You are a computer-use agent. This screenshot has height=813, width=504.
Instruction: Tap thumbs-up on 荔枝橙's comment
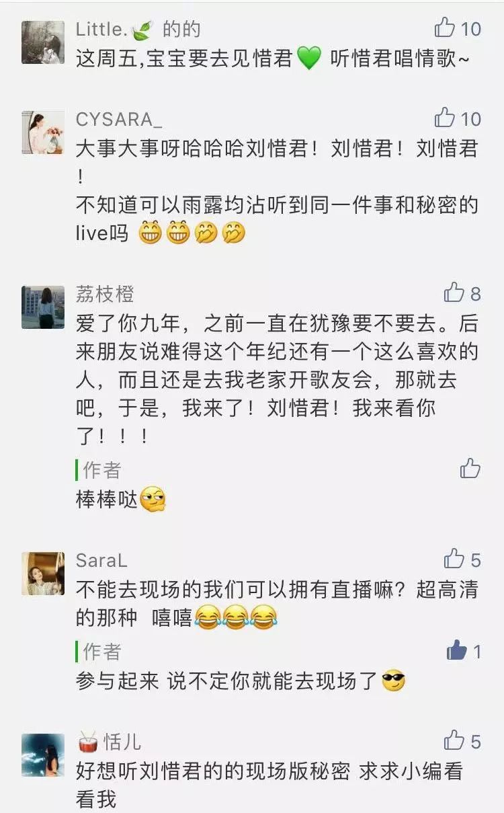[x=454, y=293]
